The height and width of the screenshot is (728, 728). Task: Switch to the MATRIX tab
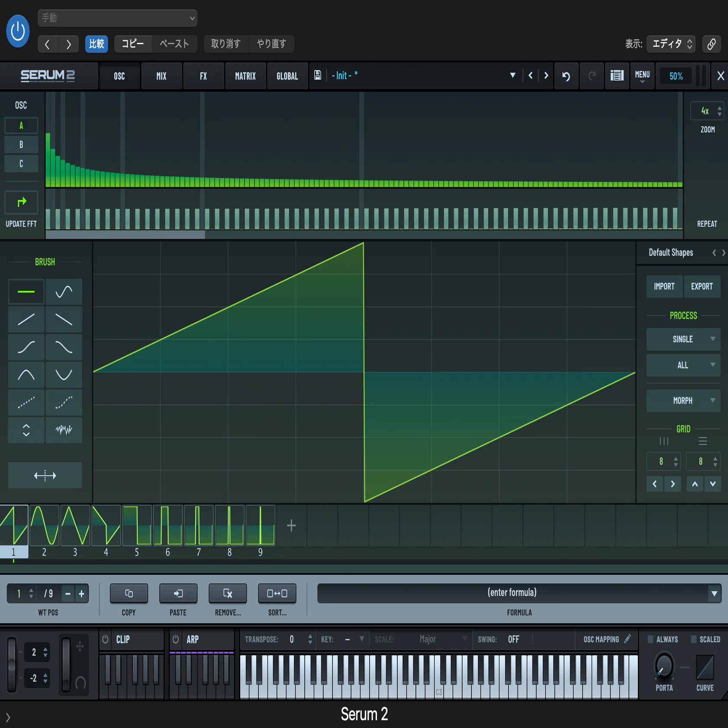(x=245, y=76)
